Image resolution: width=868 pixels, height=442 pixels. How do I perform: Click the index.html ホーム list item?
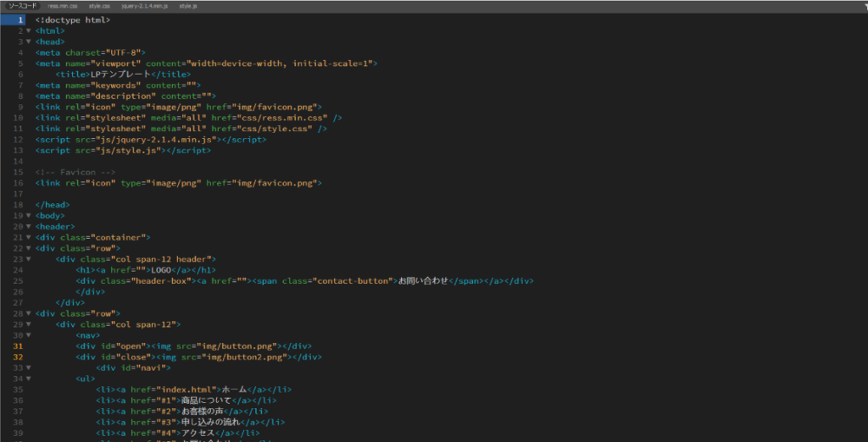point(193,389)
